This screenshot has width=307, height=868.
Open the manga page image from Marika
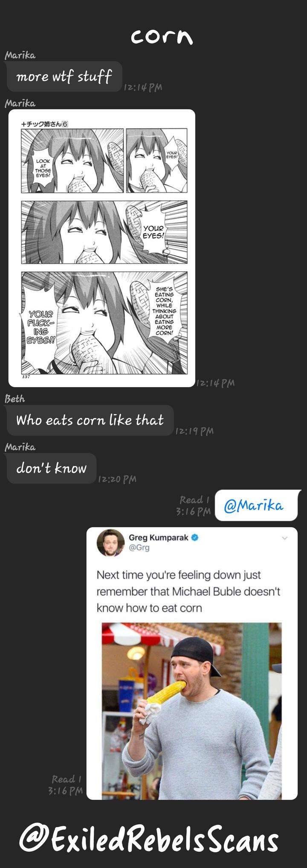click(102, 248)
